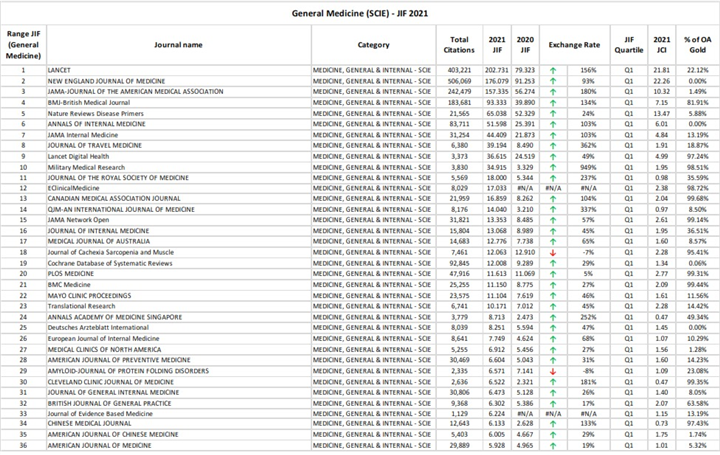Click the red down arrow in the AMYLOID-JOURNAL row

(x=553, y=371)
